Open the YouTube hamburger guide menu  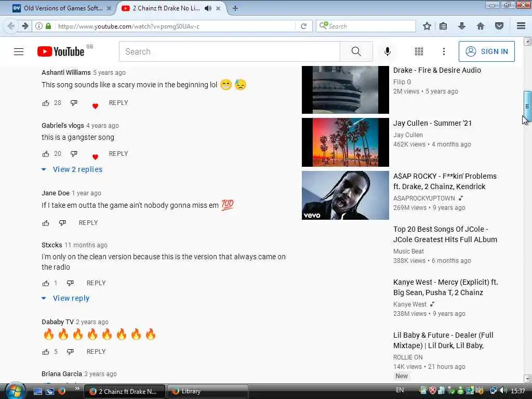(19, 51)
